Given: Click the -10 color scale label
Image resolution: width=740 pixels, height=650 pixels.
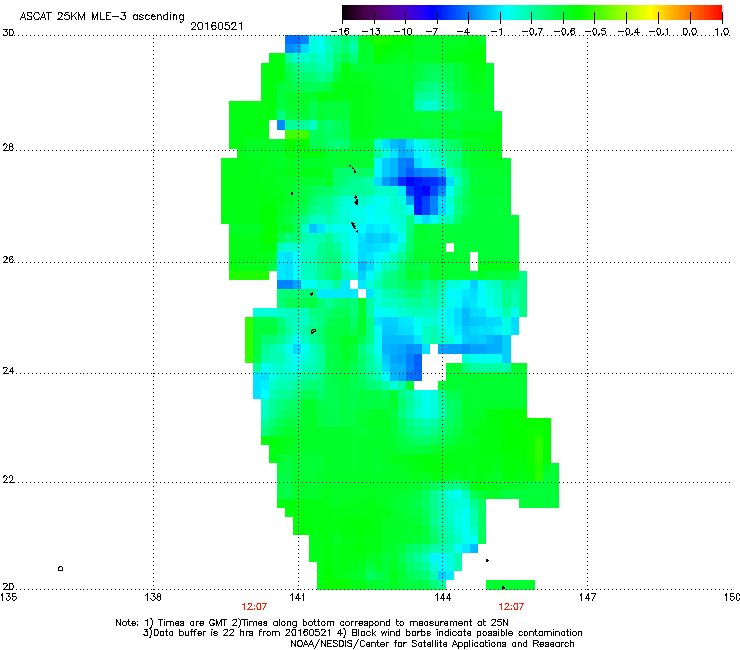Looking at the screenshot, I should (x=403, y=32).
